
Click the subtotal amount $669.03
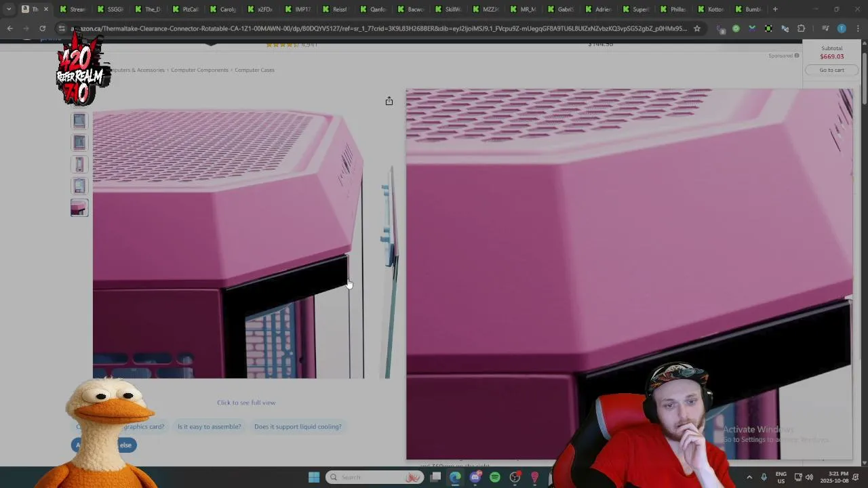(x=831, y=57)
